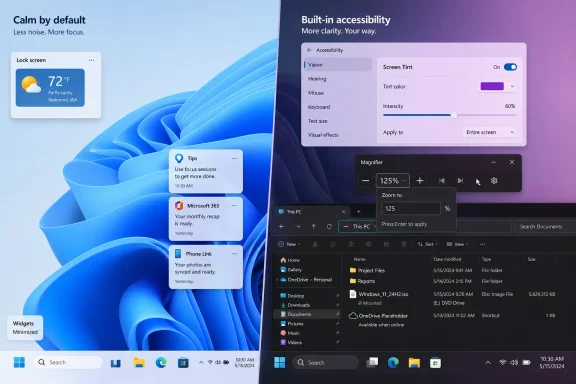Open the New dropdown in Explorer

tap(289, 244)
